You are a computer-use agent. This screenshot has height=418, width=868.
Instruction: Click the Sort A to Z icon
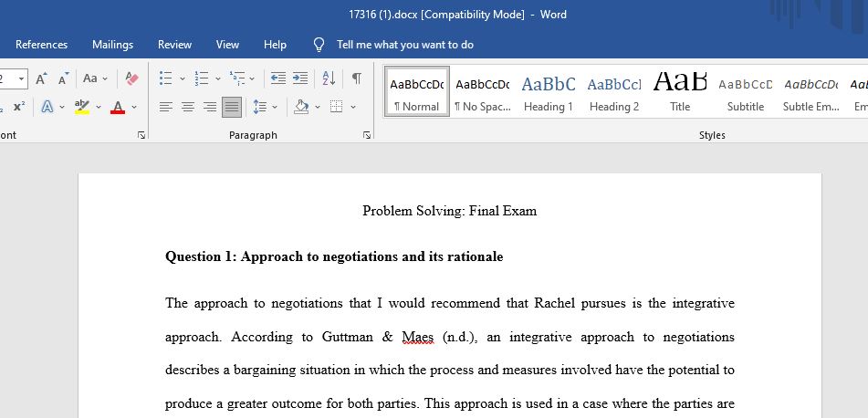(x=329, y=78)
